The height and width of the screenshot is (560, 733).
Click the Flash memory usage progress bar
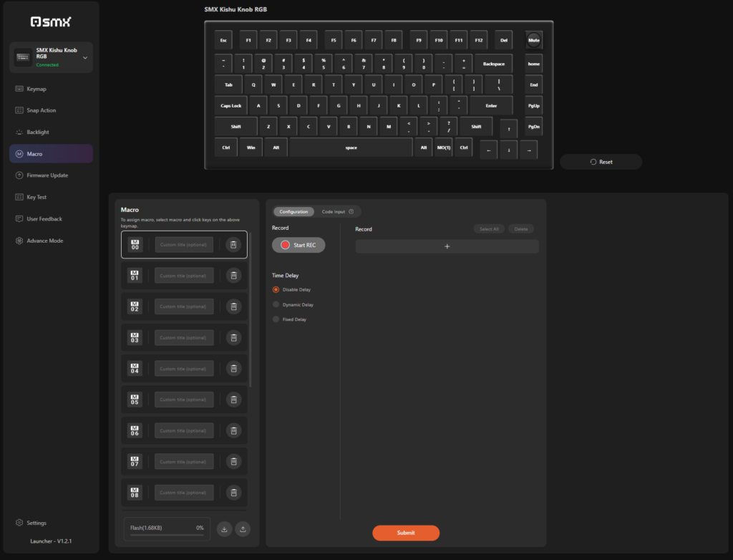(167, 534)
